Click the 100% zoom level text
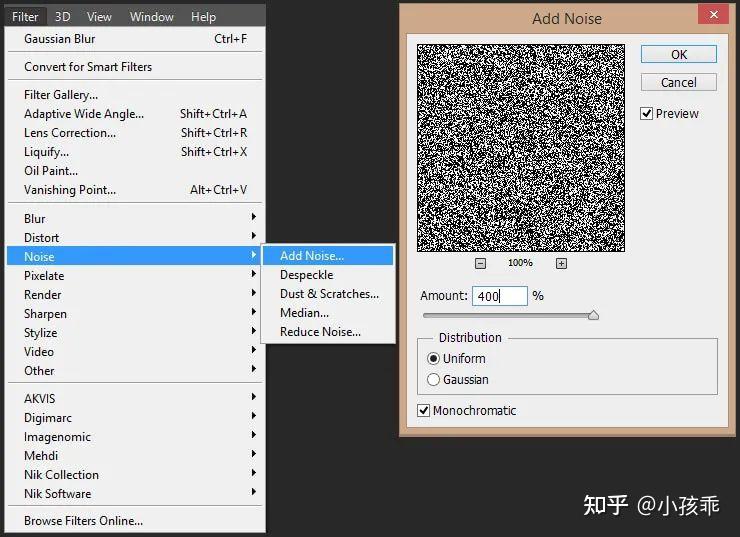Screen dimensions: 740x537 (x=520, y=263)
